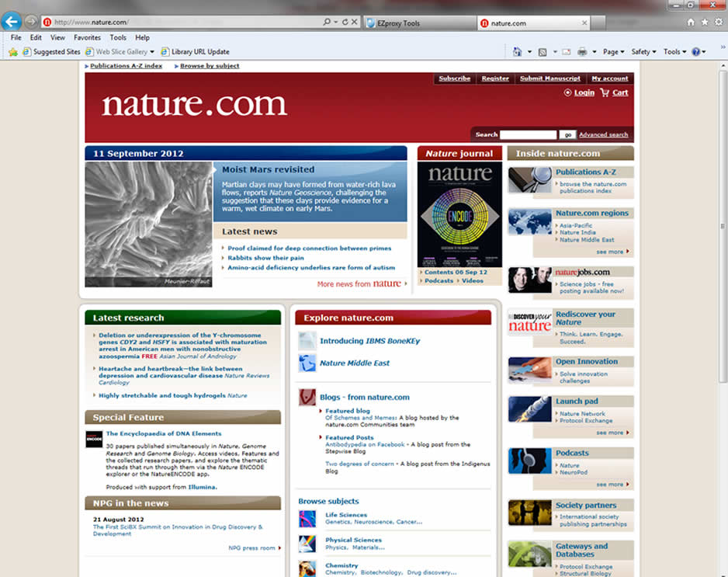Open the Safety dropdown menu

[x=643, y=52]
